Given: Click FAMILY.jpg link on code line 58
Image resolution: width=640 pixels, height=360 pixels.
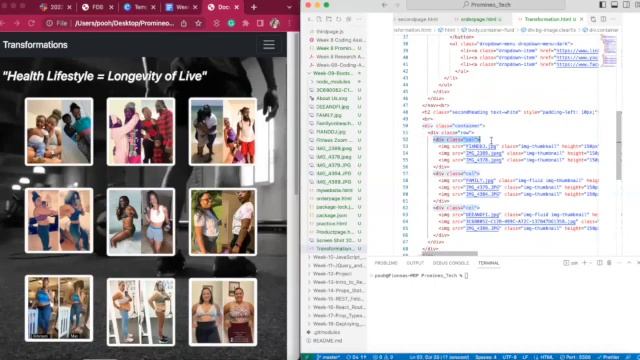Looking at the screenshot, I should (480, 180).
